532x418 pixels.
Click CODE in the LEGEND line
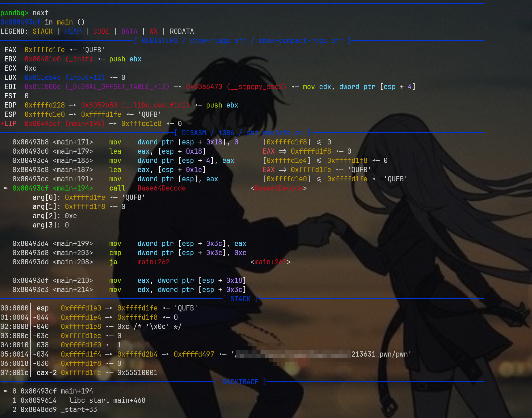tap(101, 31)
